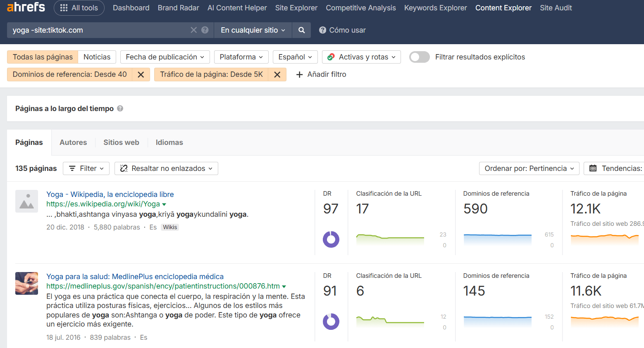Open AI Content Helper in navigation

[x=237, y=8]
